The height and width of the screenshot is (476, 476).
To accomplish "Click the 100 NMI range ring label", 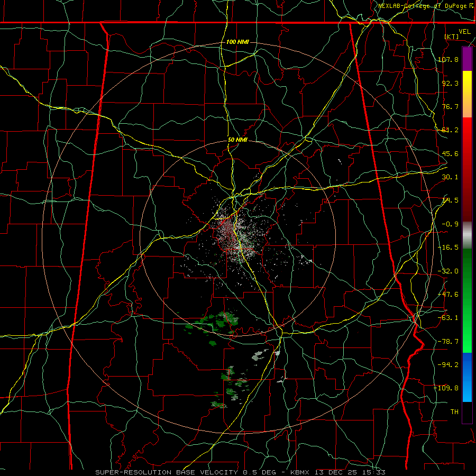I will (x=237, y=42).
